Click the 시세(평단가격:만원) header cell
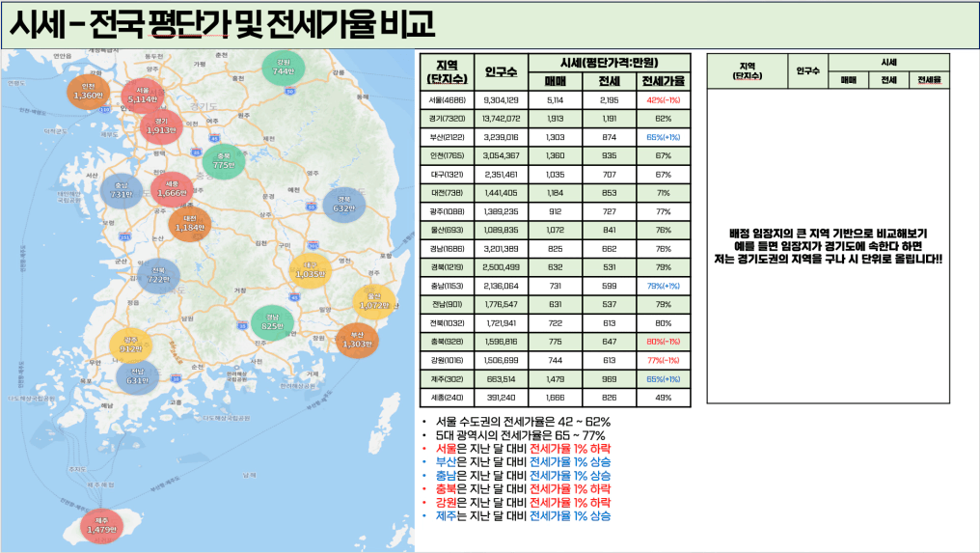980x553 pixels. (610, 63)
